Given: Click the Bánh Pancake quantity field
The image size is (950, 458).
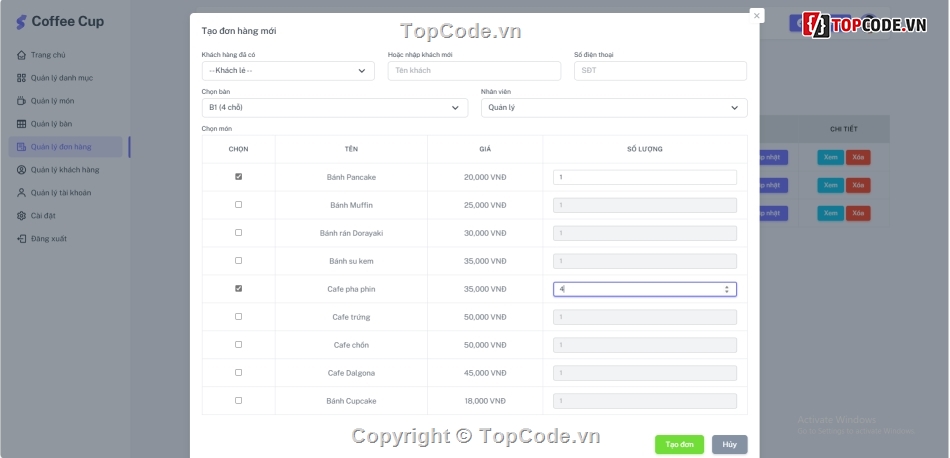Looking at the screenshot, I should 645,178.
